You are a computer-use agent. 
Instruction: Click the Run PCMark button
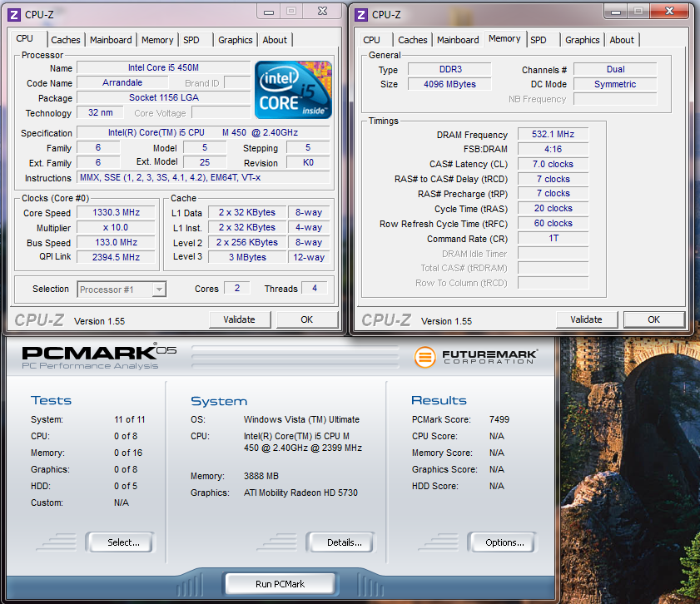(x=280, y=584)
